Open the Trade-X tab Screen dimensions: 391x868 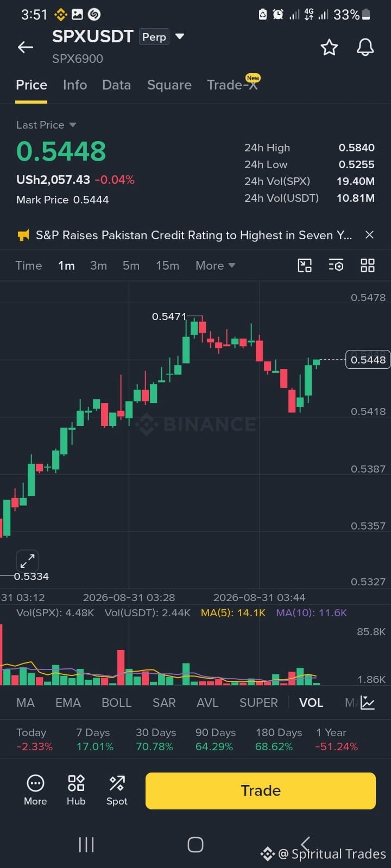(232, 85)
